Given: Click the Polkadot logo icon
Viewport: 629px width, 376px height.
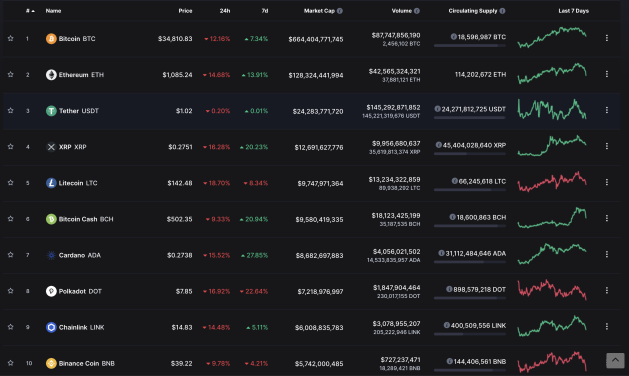Looking at the screenshot, I should point(51,291).
